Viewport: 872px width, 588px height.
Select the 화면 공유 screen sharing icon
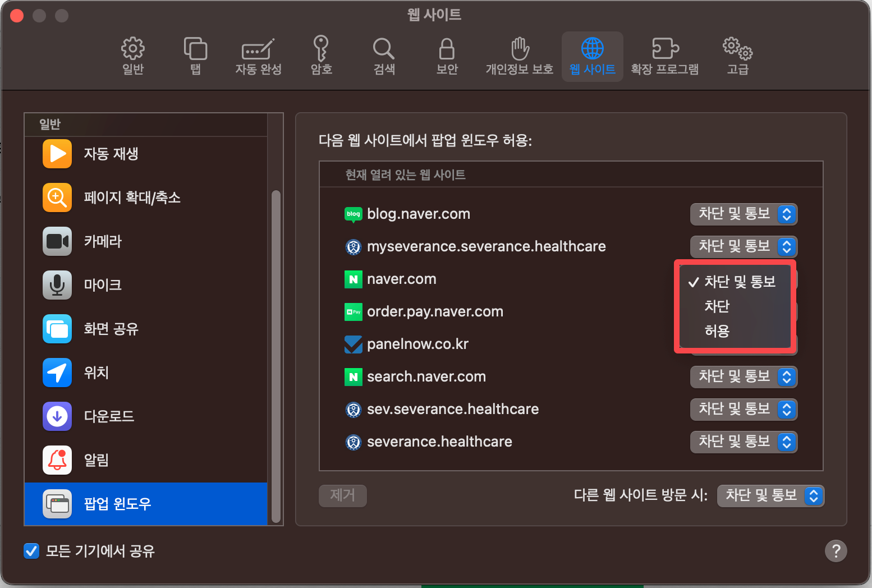tap(57, 329)
